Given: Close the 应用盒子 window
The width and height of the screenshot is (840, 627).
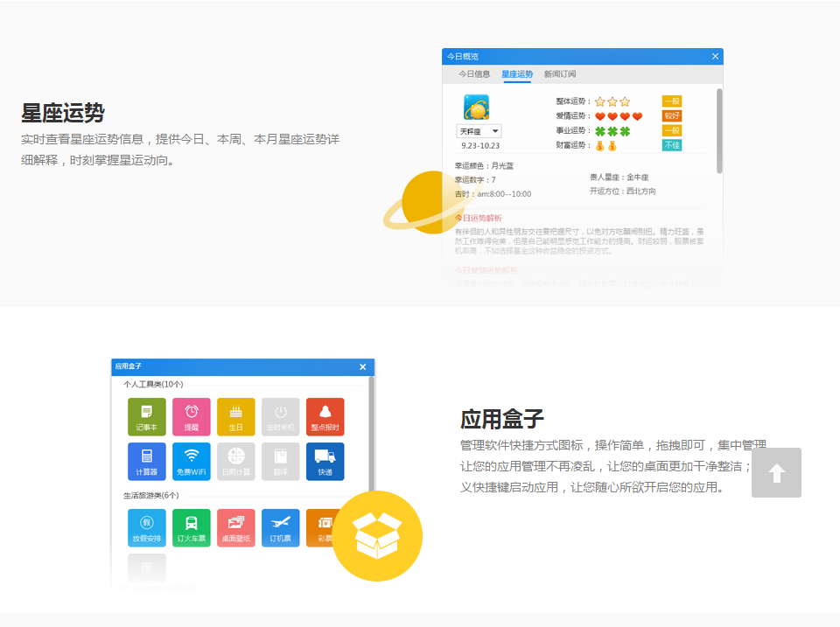Looking at the screenshot, I should 362,366.
